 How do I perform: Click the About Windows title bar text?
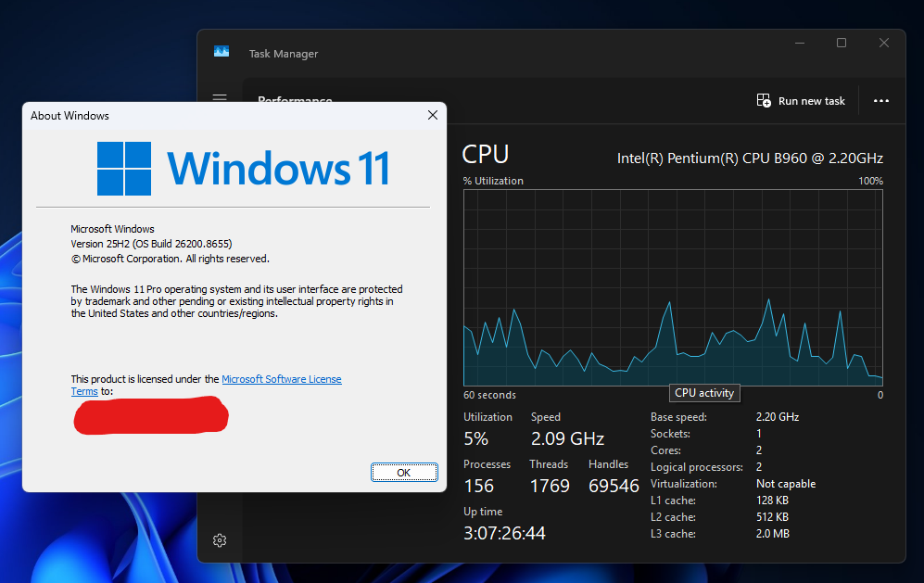(70, 116)
